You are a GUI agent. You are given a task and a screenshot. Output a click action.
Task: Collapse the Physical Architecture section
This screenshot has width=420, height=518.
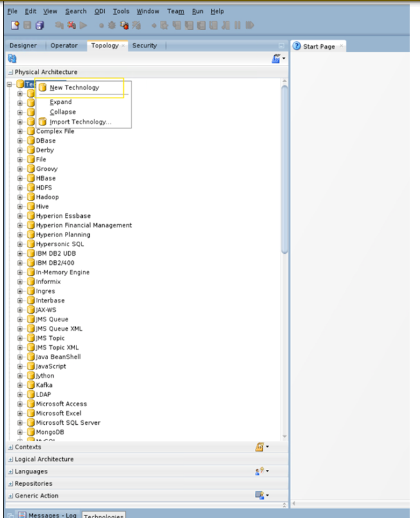tap(10, 72)
